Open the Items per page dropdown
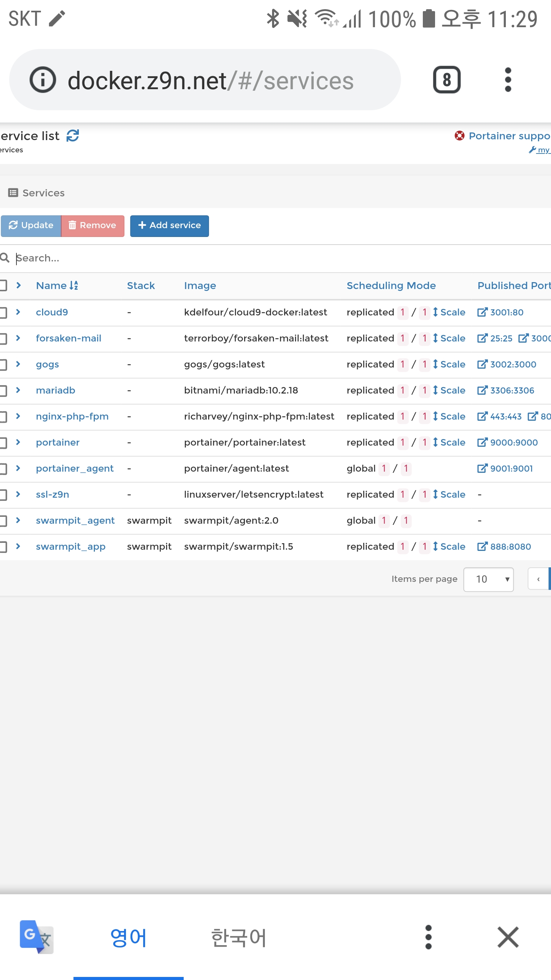Image resolution: width=551 pixels, height=980 pixels. pos(488,579)
